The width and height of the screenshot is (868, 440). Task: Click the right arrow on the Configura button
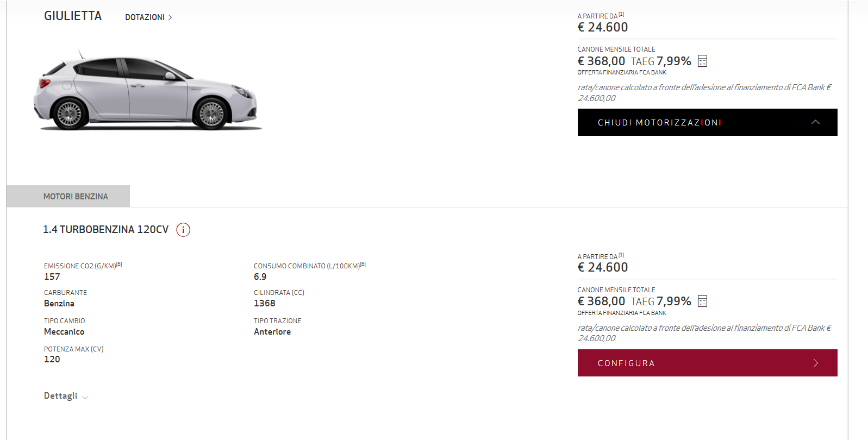[815, 363]
